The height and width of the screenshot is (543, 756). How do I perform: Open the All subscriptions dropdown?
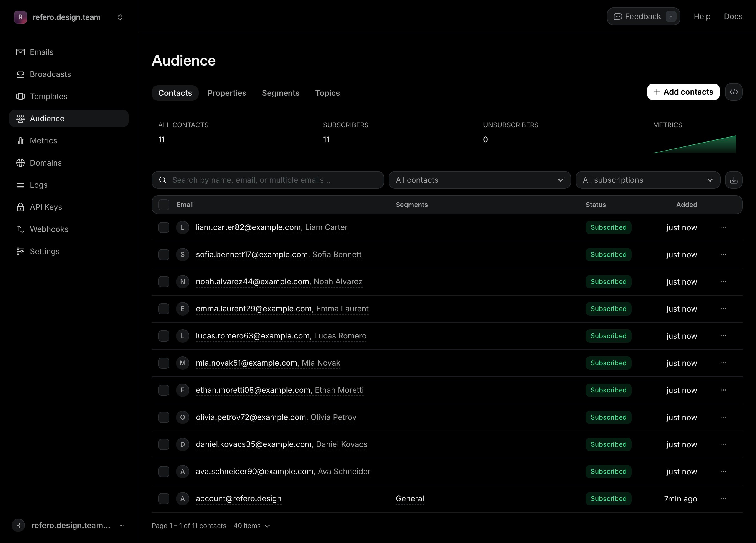point(648,180)
